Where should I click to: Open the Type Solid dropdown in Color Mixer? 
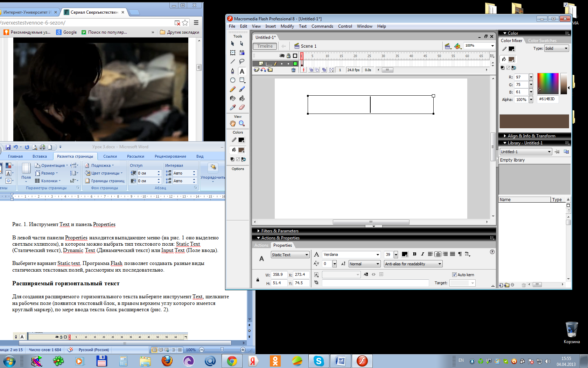[556, 48]
